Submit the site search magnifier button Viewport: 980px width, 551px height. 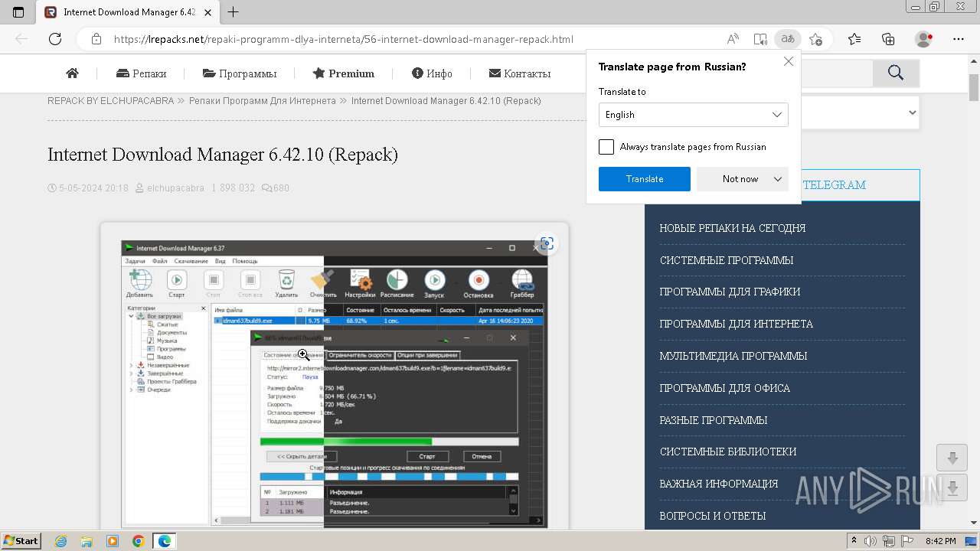point(896,73)
